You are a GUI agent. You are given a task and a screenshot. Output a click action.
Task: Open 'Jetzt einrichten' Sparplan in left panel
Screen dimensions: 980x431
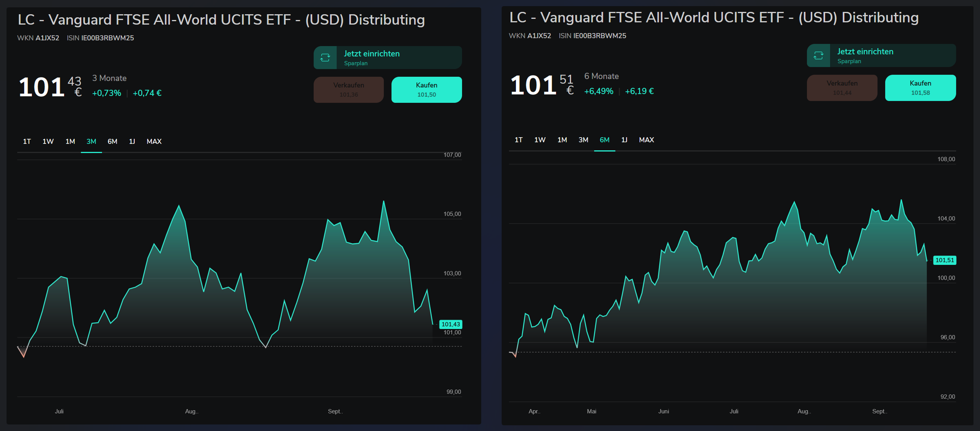(388, 58)
